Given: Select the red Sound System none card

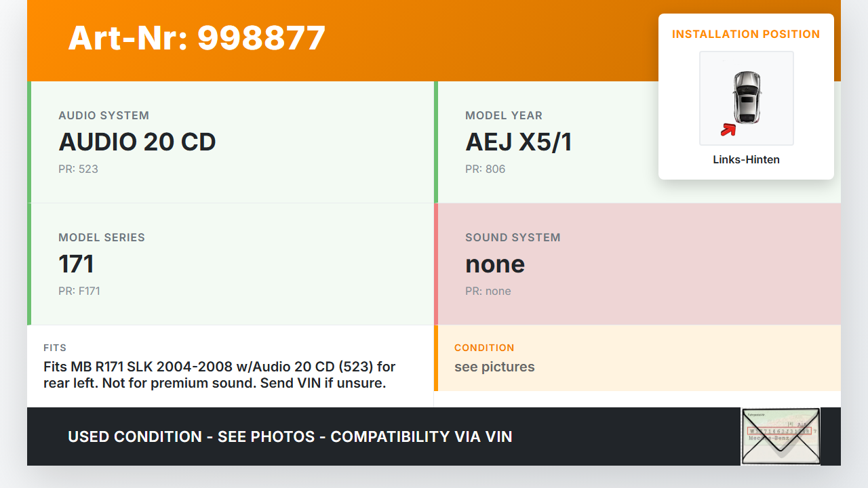Looking at the screenshot, I should (x=637, y=264).
